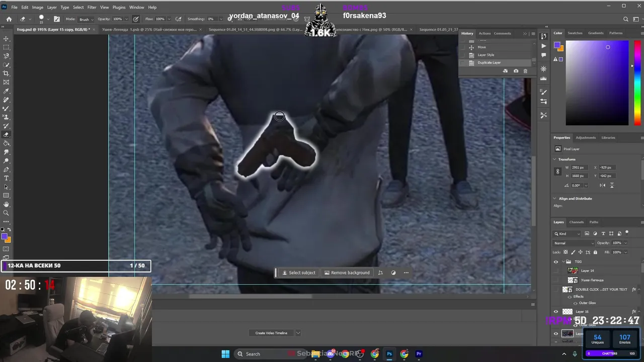Select the Spot Healing Brush tool
644x362 pixels.
[x=6, y=100]
